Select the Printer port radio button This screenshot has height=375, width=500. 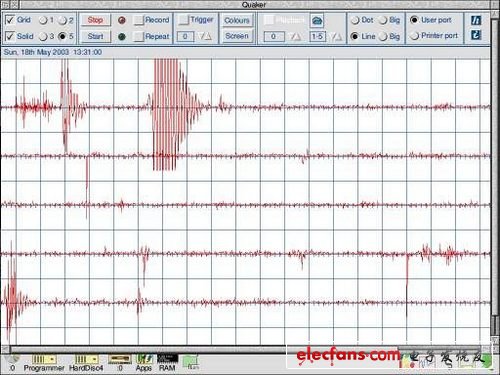414,36
